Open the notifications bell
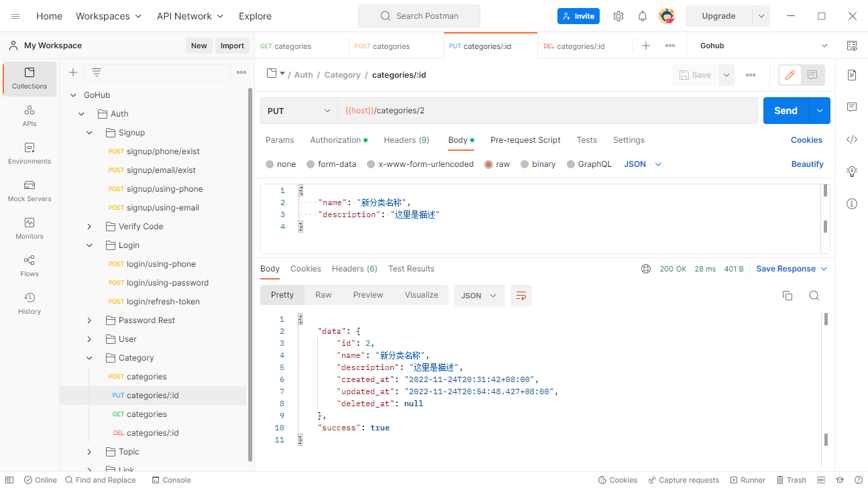The height and width of the screenshot is (488, 868). tap(643, 16)
